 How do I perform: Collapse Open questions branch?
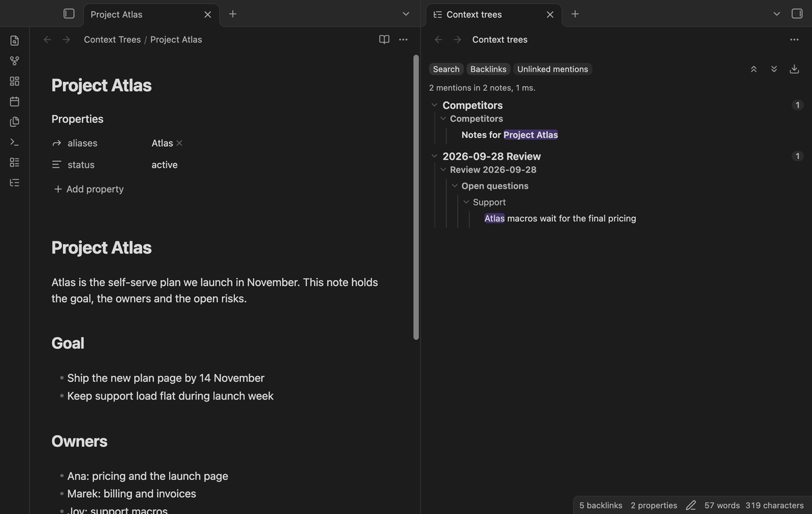coord(455,186)
